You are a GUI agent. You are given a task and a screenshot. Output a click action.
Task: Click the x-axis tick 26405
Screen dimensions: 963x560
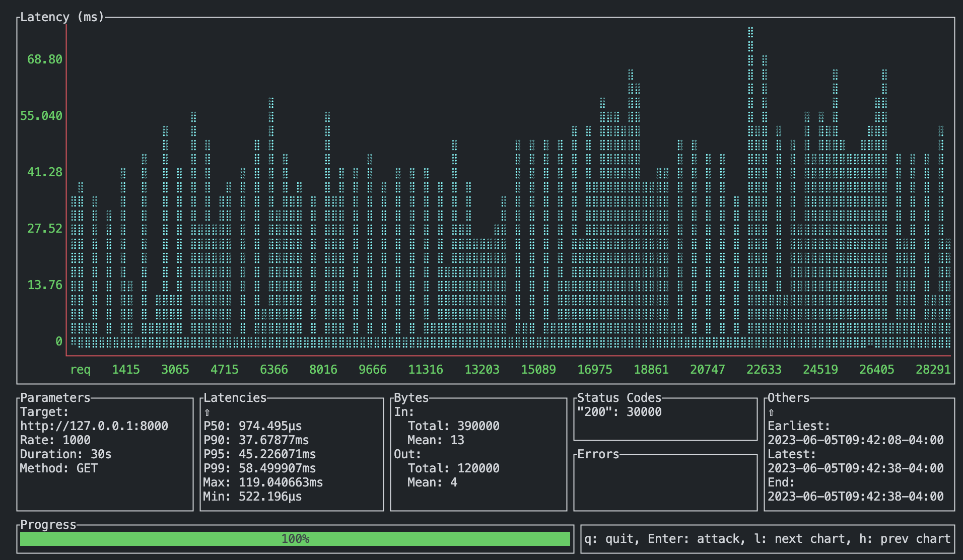[877, 370]
